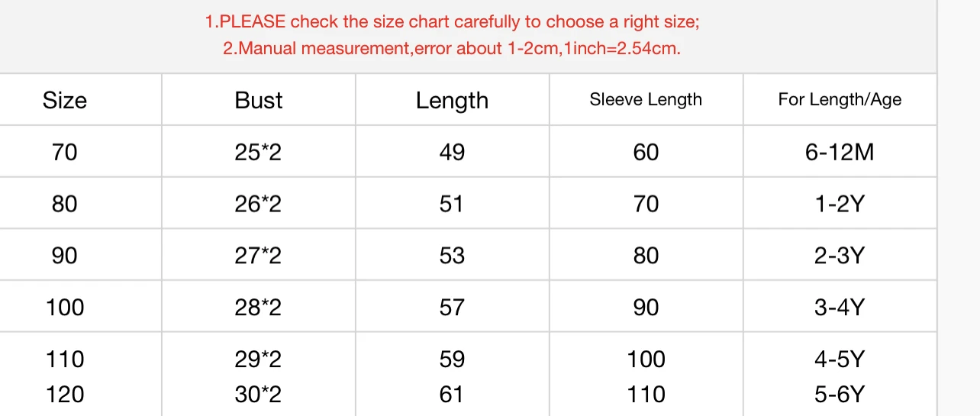Select the size 80 cell
Viewport: 980px width, 416px height.
(65, 204)
